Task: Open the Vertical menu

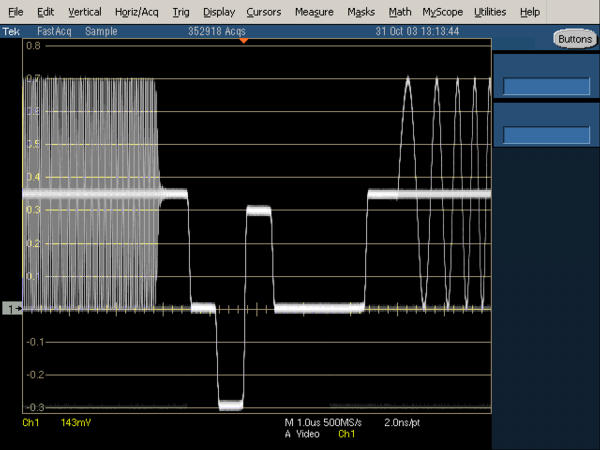Action: tap(85, 12)
